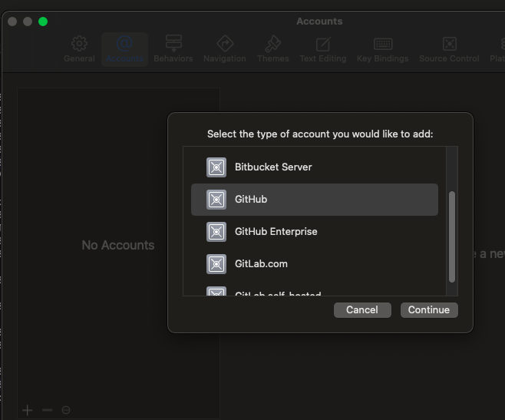Click the GitLab.com account icon

point(216,264)
